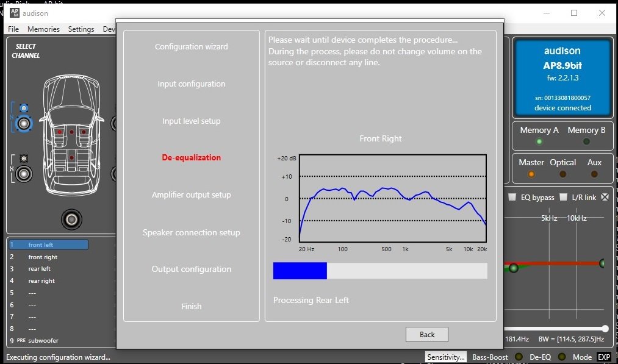Select channel 1 front left
The image size is (618, 364).
[48, 244]
